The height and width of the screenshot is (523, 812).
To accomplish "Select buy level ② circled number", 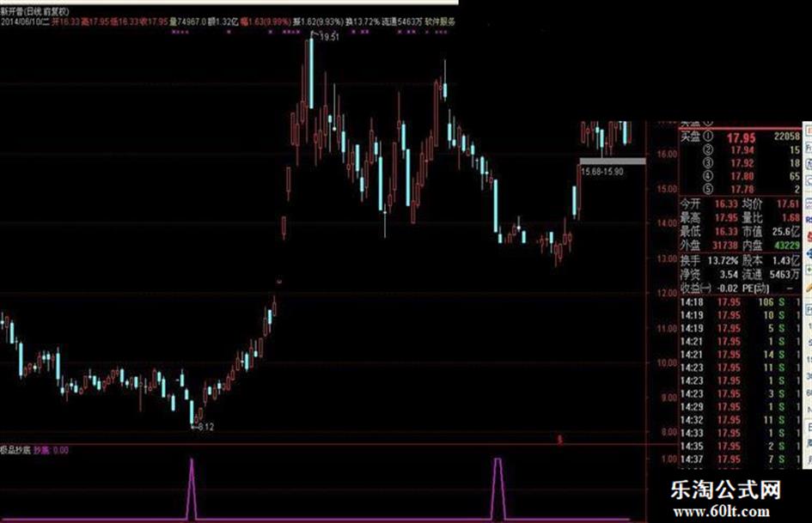I will tap(708, 150).
